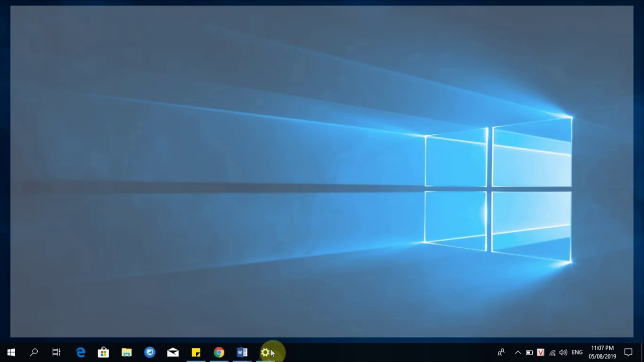Image resolution: width=644 pixels, height=362 pixels.
Task: Open the Mail app from taskbar
Action: pos(173,352)
